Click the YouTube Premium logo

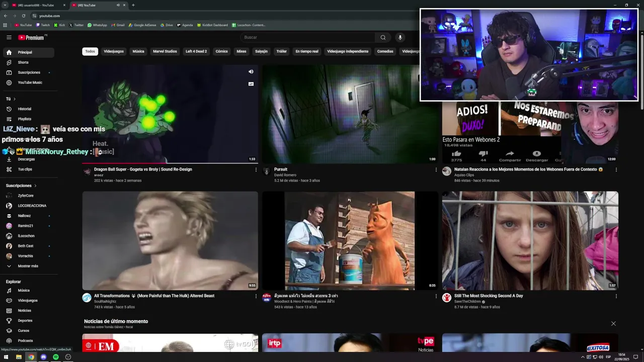(31, 37)
